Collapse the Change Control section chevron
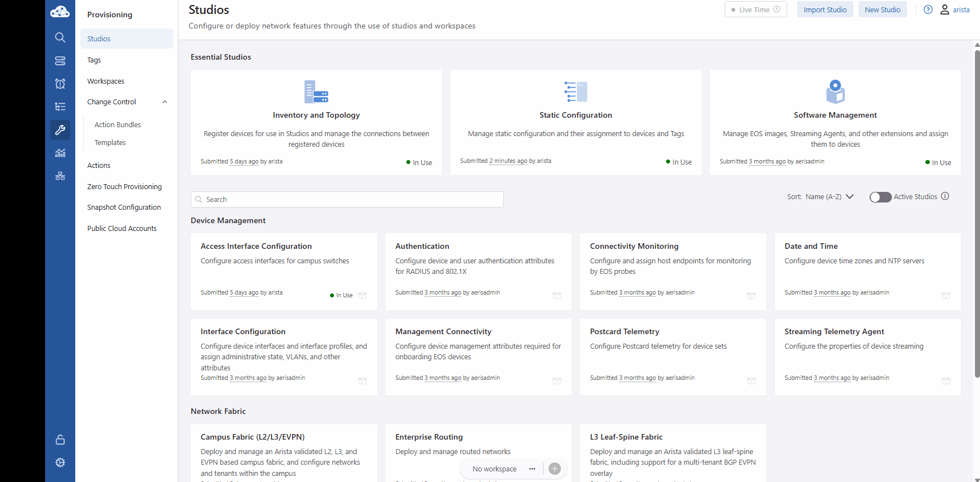The height and width of the screenshot is (482, 980). pyautogui.click(x=164, y=102)
